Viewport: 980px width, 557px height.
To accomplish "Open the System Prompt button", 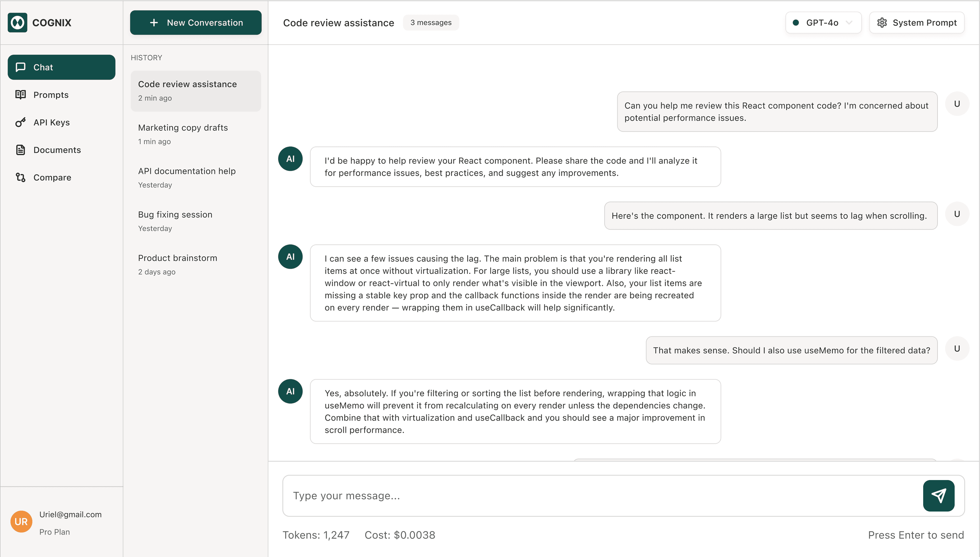I will click(916, 22).
